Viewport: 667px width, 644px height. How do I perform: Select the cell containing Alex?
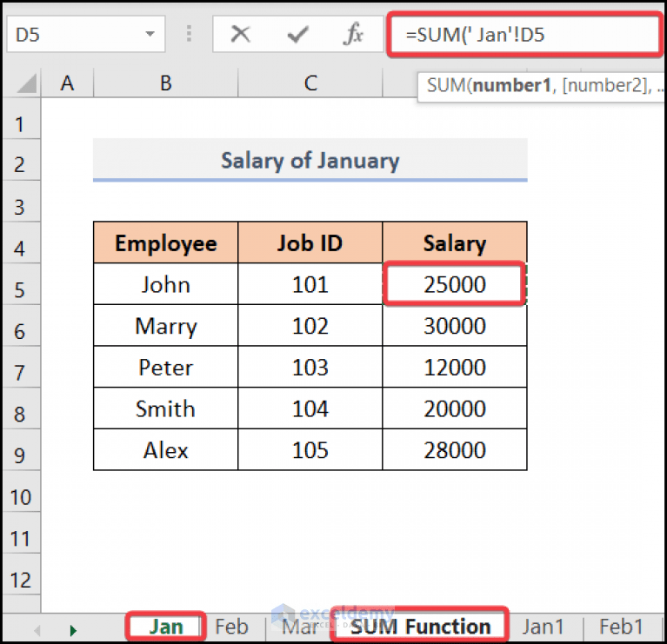coord(166,449)
